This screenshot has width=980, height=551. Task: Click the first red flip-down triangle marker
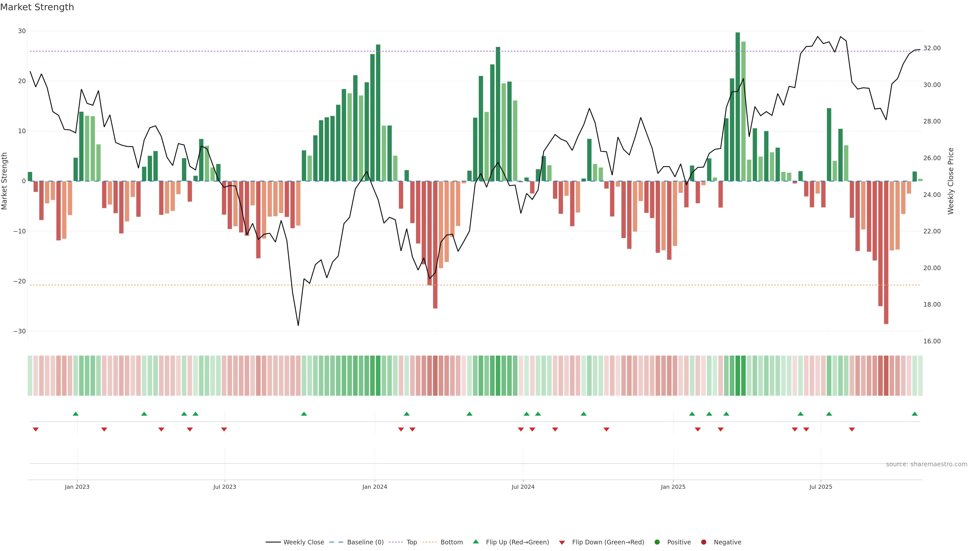36,429
